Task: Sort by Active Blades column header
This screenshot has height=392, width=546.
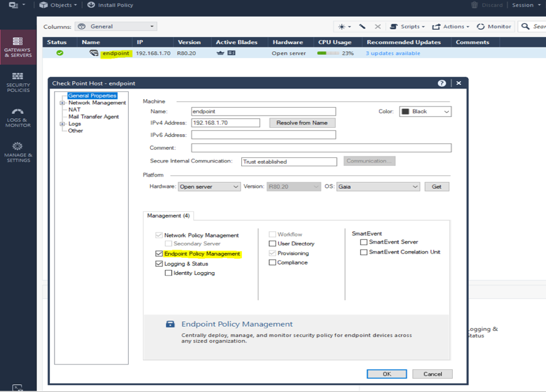Action: (236, 42)
